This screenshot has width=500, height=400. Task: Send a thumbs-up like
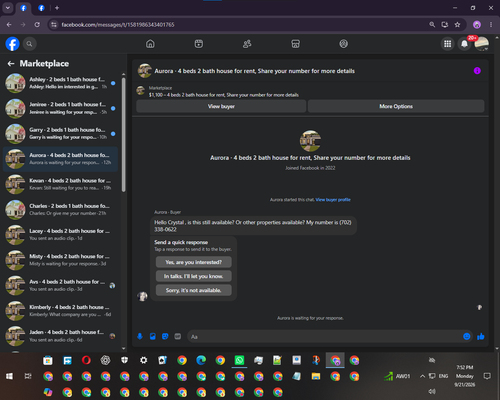[481, 337]
